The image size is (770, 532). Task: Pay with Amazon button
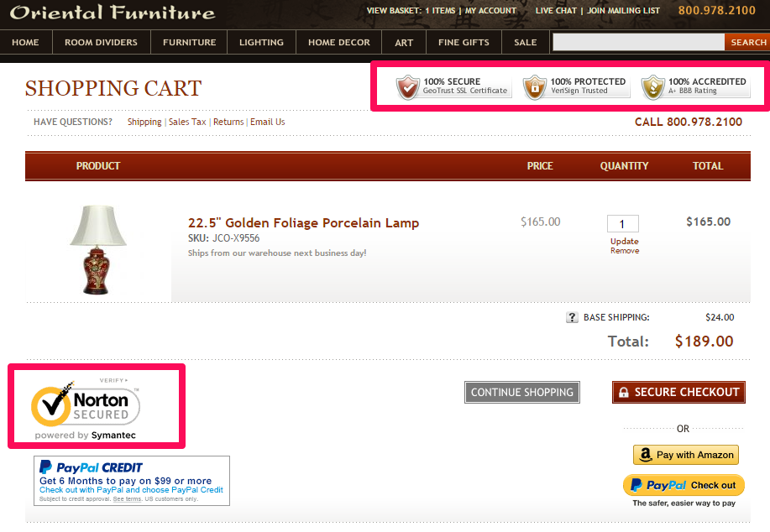pos(685,455)
